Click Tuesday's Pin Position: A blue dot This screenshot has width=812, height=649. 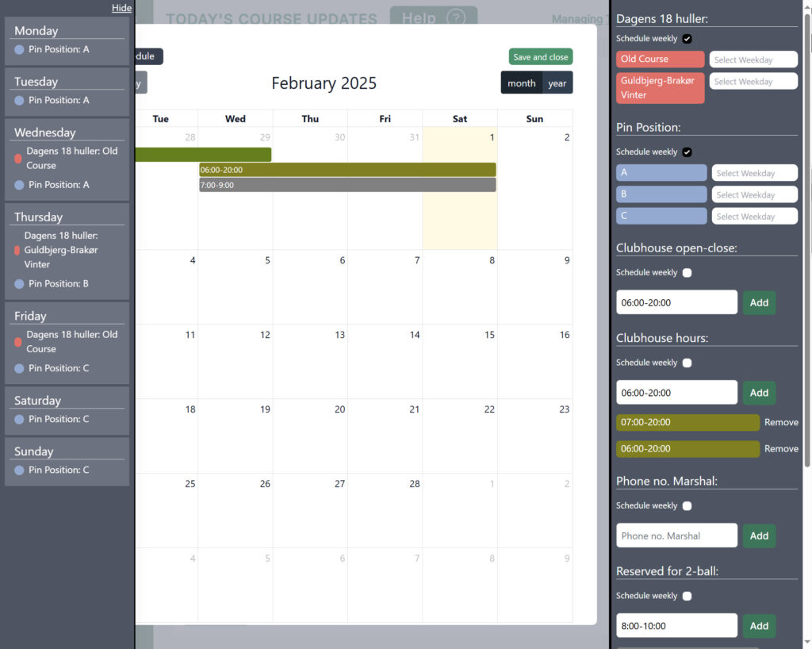point(19,101)
